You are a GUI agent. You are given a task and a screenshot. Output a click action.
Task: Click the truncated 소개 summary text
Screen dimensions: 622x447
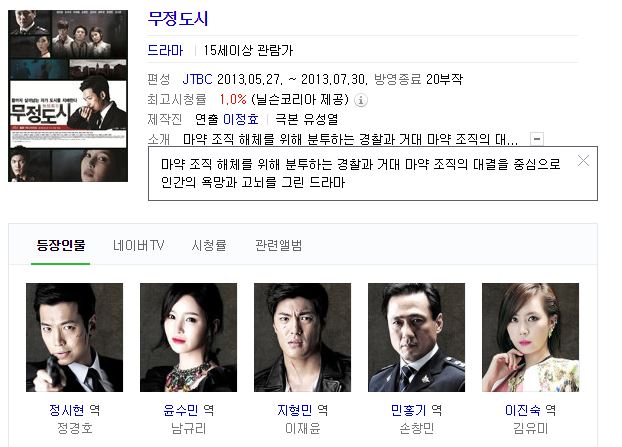pos(351,139)
